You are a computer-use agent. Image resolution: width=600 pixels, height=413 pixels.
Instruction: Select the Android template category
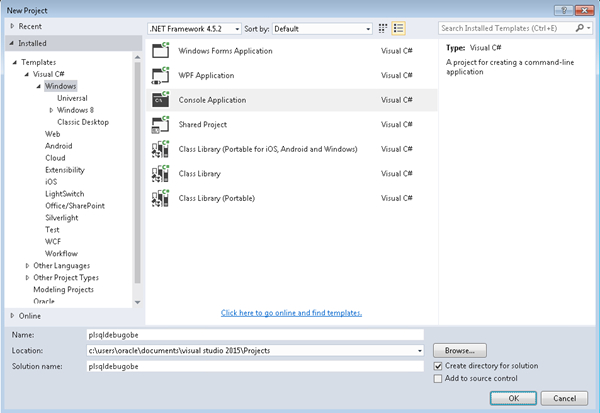59,146
